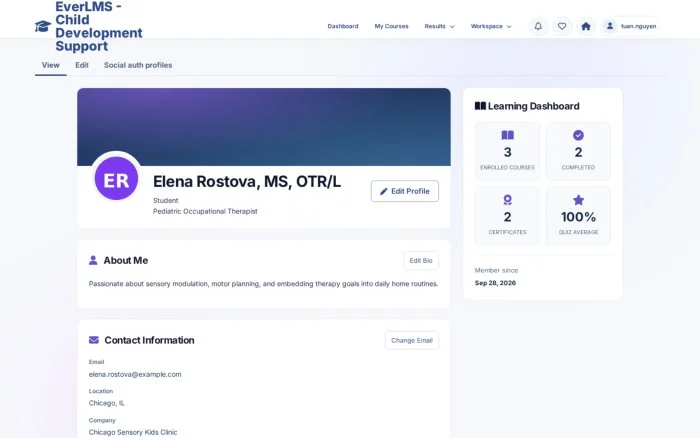700x438 pixels.
Task: Switch to Social auth profiles tab
Action: pos(138,65)
